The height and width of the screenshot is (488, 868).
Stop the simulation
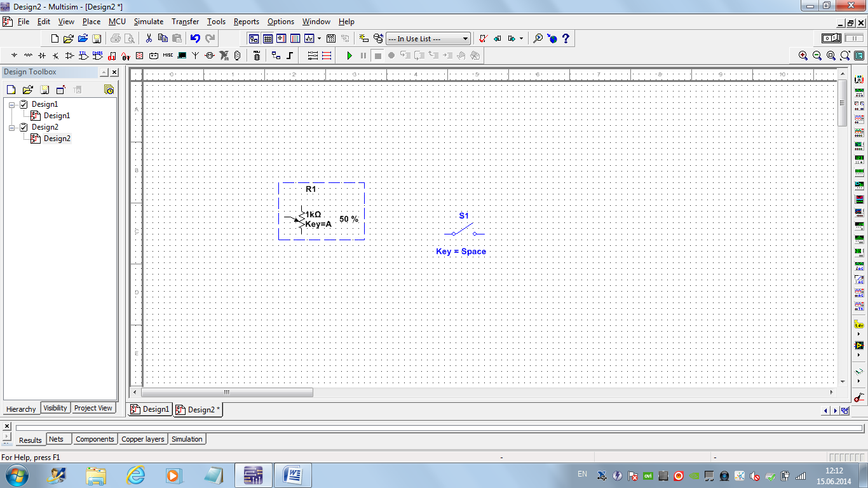point(377,56)
